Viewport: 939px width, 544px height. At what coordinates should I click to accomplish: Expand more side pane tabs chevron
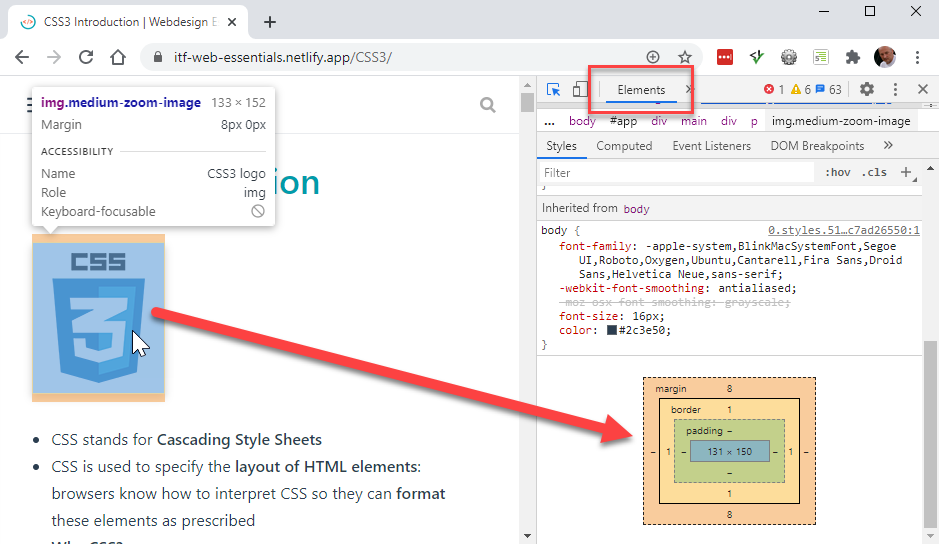(x=888, y=146)
